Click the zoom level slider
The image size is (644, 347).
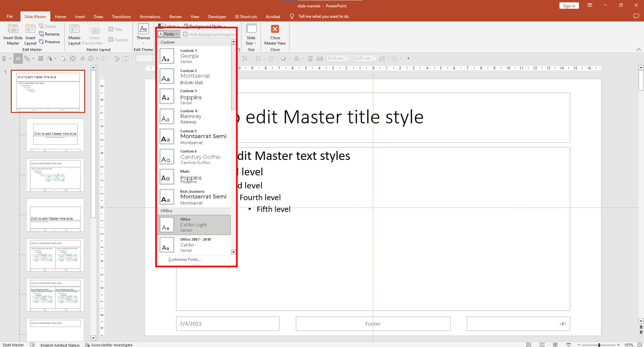pos(599,345)
